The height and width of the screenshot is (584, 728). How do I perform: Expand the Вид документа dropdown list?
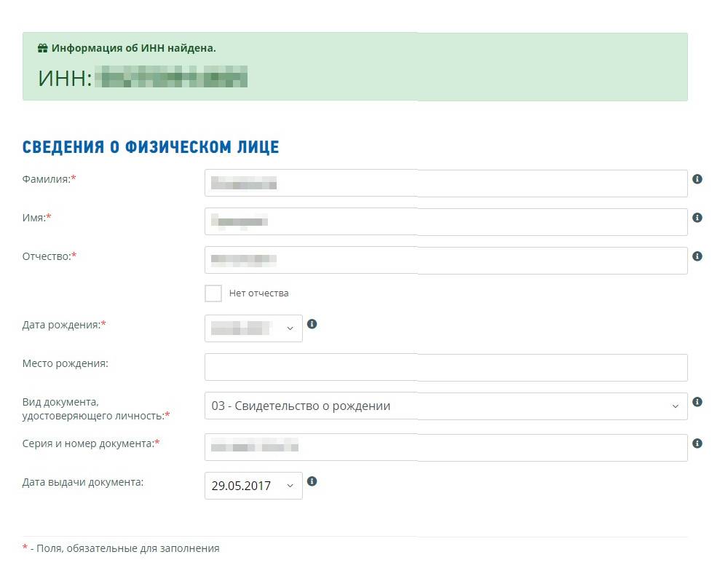point(446,406)
